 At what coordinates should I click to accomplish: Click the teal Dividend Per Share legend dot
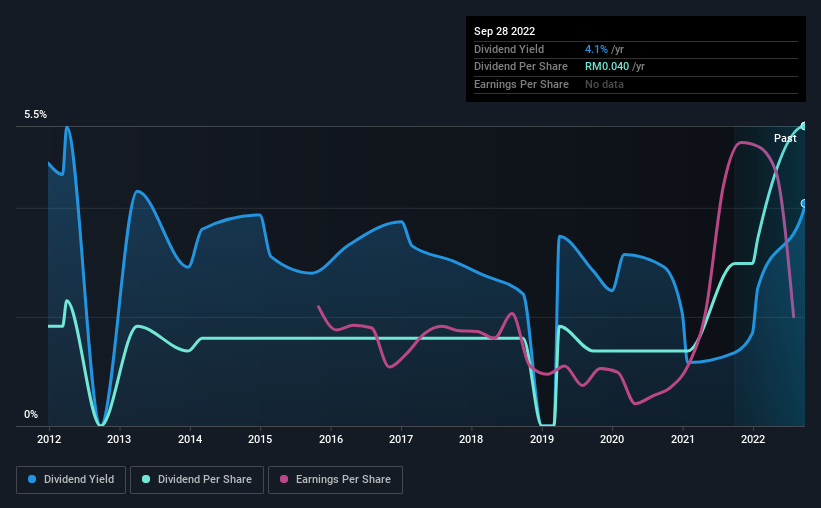pyautogui.click(x=146, y=479)
